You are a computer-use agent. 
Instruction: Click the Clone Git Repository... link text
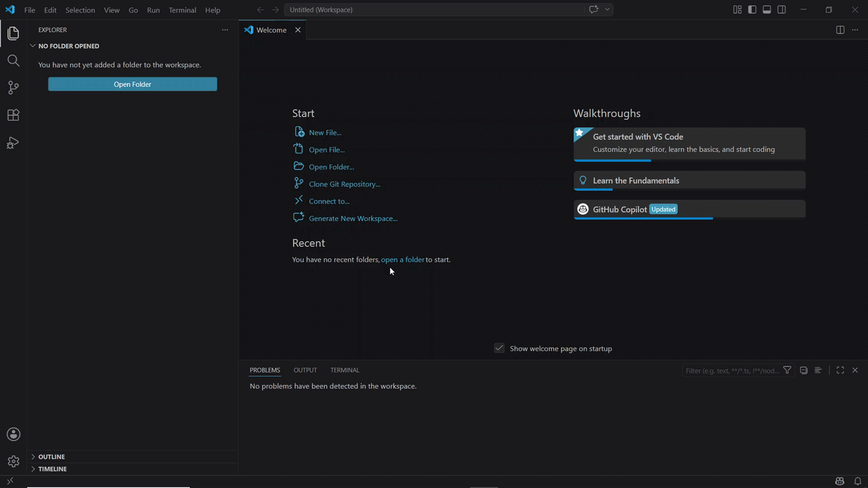click(344, 184)
